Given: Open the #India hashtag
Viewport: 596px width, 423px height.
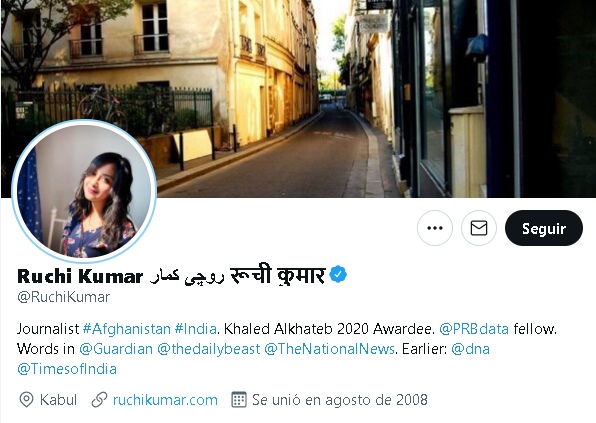Looking at the screenshot, I should [196, 329].
